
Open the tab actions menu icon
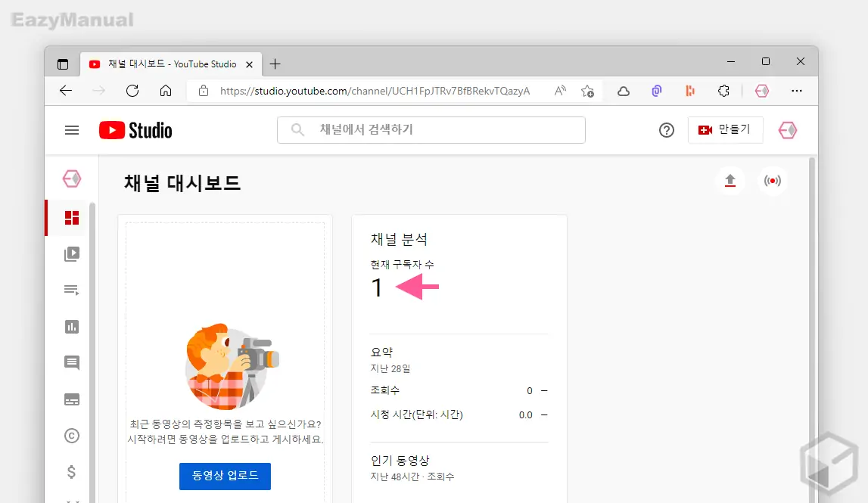63,64
